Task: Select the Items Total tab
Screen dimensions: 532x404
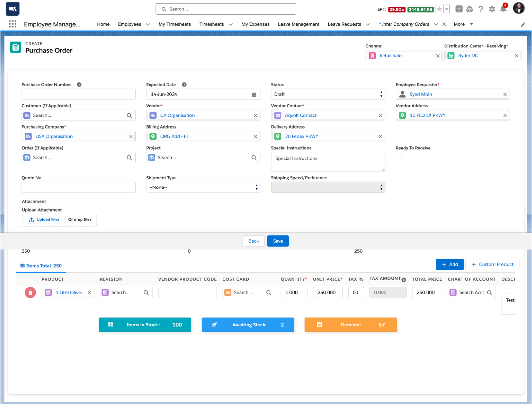Action: coord(41,266)
